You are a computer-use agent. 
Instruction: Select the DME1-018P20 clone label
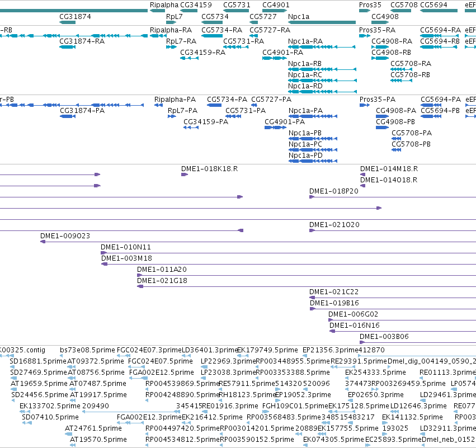pyautogui.click(x=334, y=191)
